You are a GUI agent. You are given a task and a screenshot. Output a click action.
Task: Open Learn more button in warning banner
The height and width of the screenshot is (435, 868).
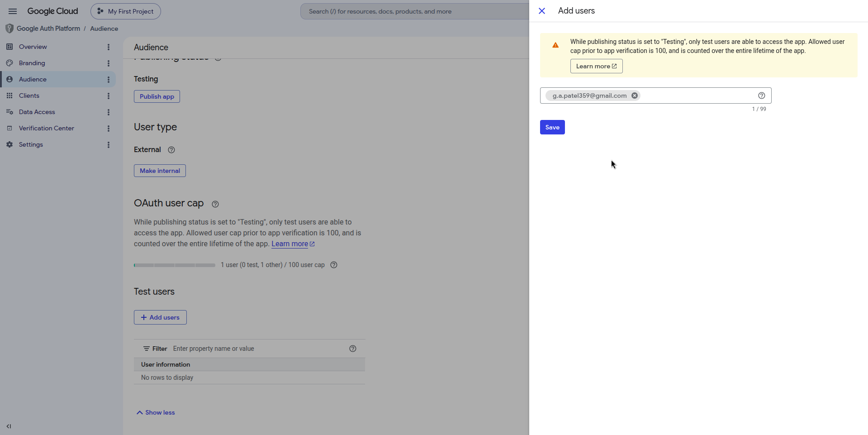[596, 66]
